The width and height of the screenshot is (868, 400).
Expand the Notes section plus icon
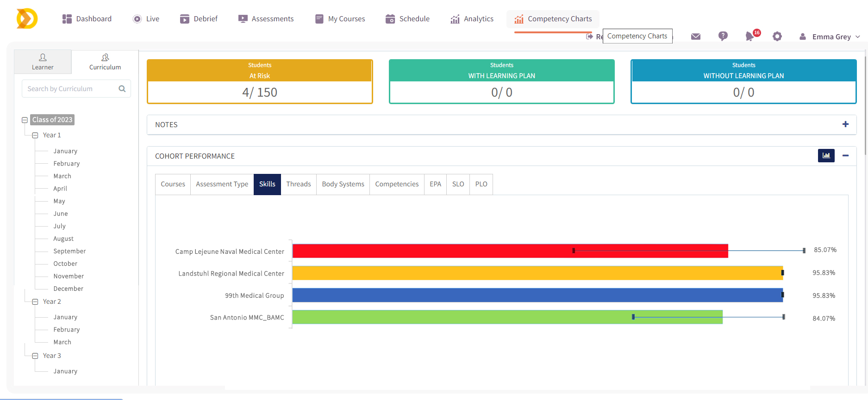[x=845, y=124]
